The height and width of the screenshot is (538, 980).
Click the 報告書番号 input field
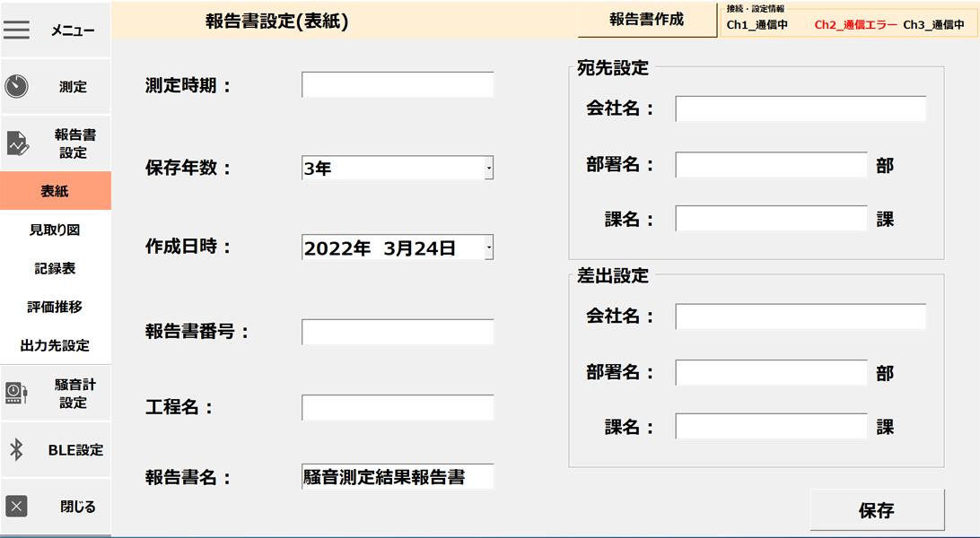click(x=398, y=332)
